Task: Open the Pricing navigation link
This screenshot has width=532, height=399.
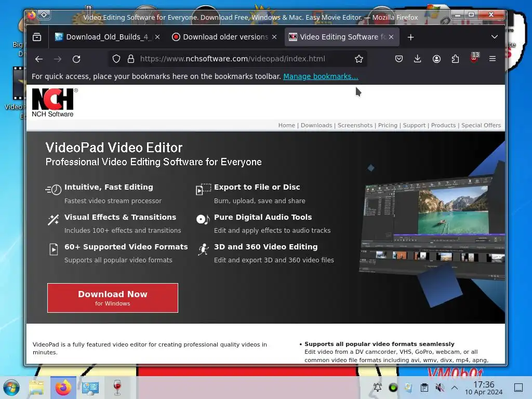Action: coord(388,125)
